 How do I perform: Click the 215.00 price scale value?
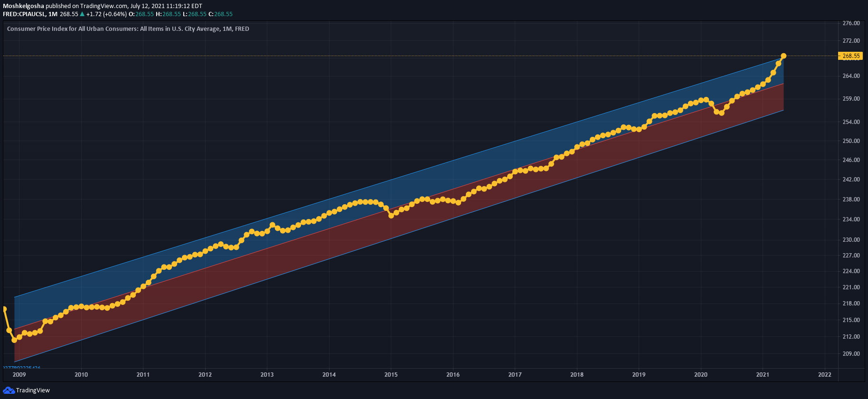pos(851,320)
